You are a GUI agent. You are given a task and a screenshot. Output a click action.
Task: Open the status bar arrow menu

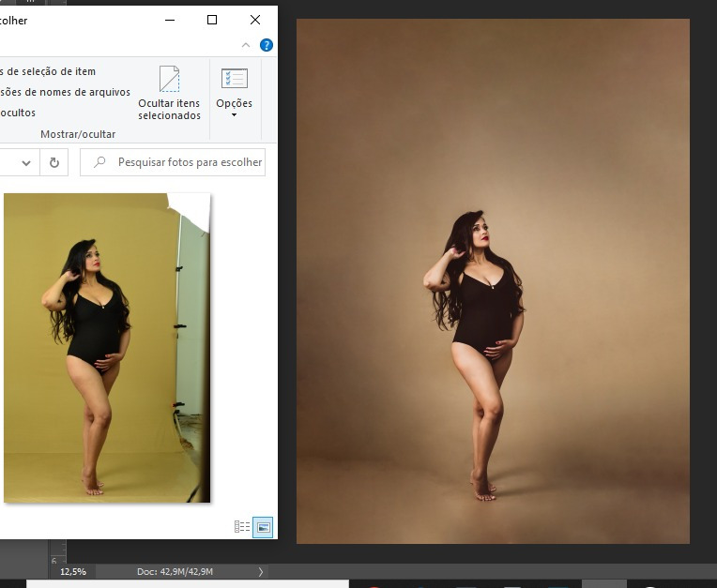coord(261,571)
